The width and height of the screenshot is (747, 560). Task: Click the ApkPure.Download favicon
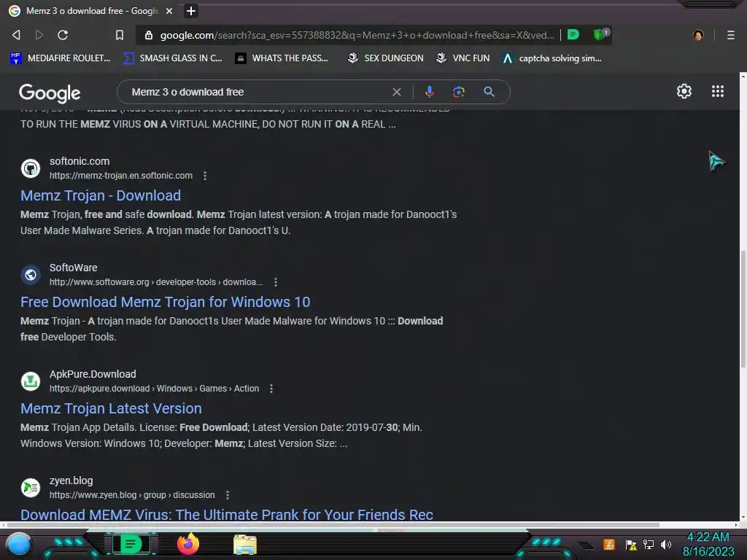(x=31, y=381)
